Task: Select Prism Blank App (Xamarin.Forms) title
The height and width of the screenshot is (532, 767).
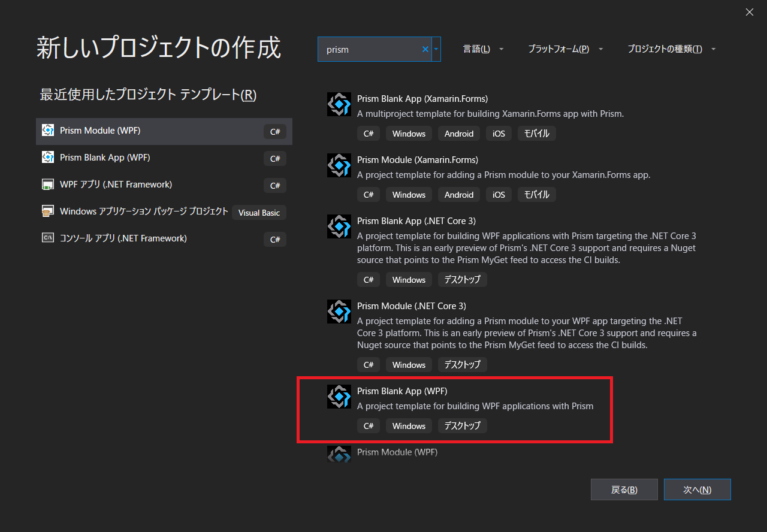Action: coord(422,99)
